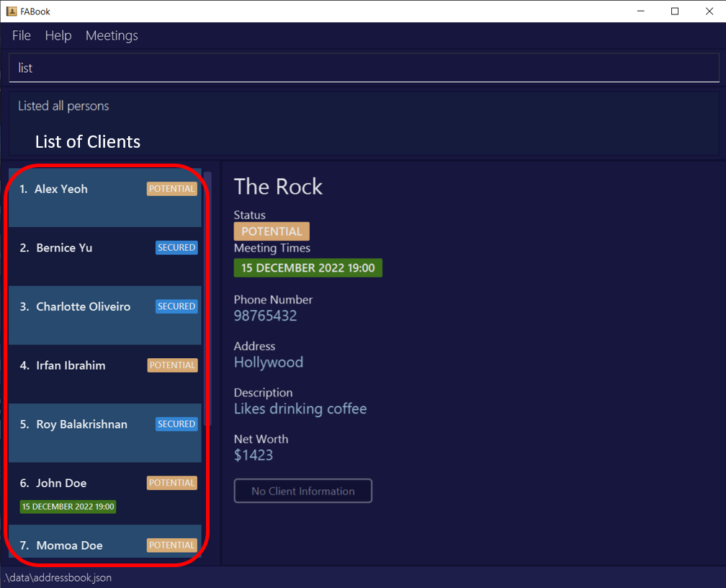Select Irfan Ibrahim client card
Image resolution: width=726 pixels, height=588 pixels.
tap(105, 374)
